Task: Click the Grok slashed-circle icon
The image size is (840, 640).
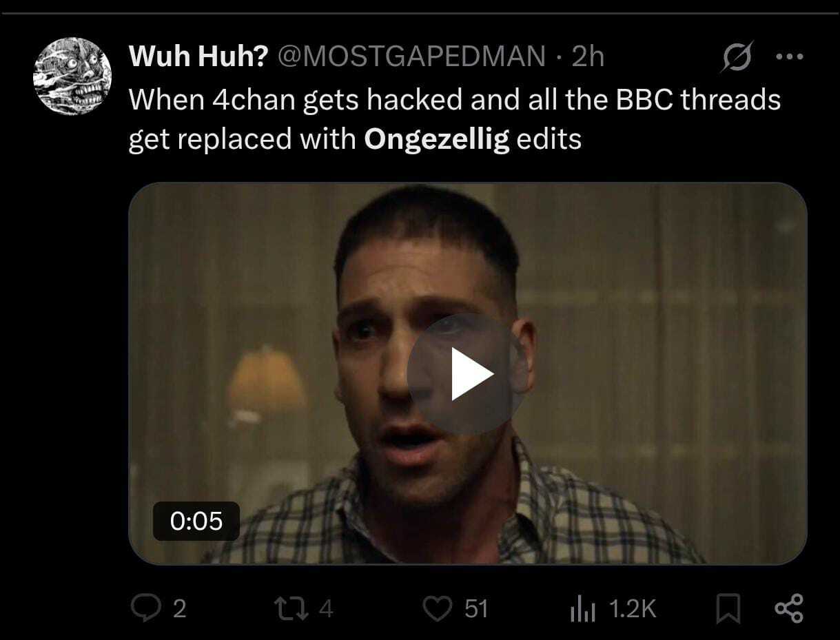Action: point(736,57)
